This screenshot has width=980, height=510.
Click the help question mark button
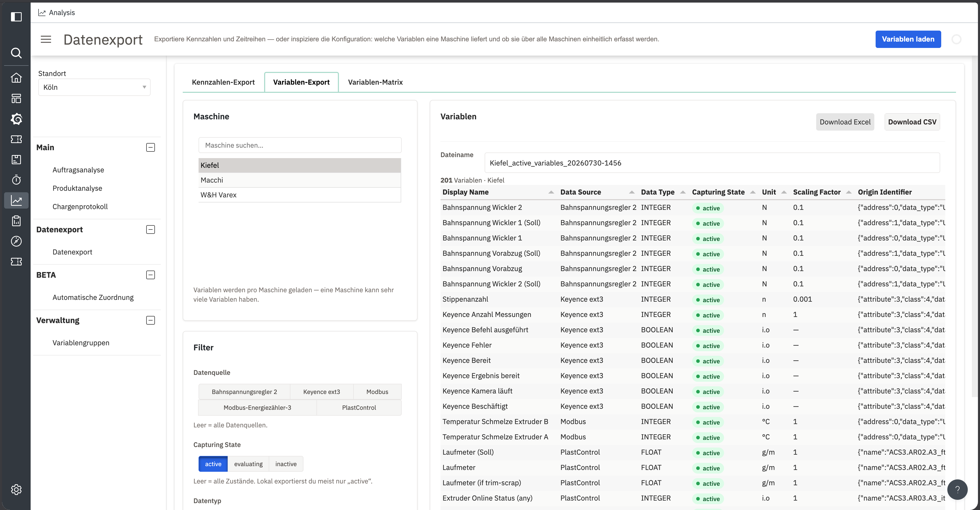957,490
